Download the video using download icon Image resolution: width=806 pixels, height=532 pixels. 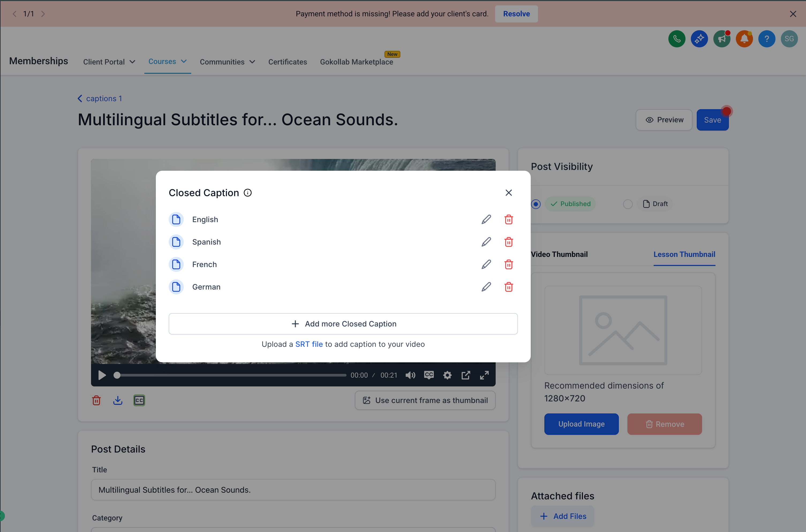pyautogui.click(x=118, y=400)
